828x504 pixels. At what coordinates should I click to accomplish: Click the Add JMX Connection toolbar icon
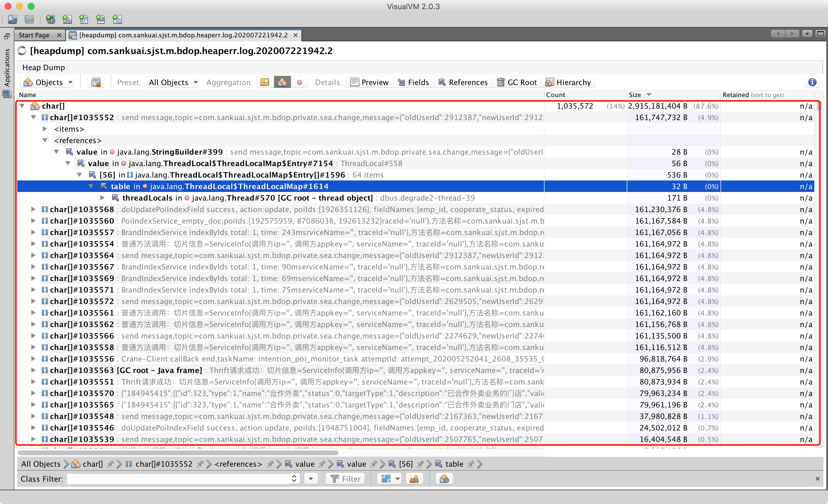click(x=67, y=20)
